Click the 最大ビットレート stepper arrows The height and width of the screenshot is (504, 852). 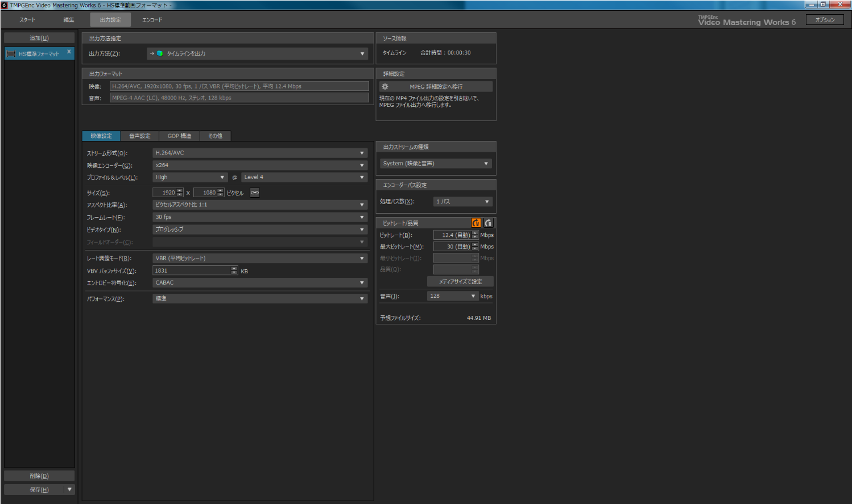point(475,247)
